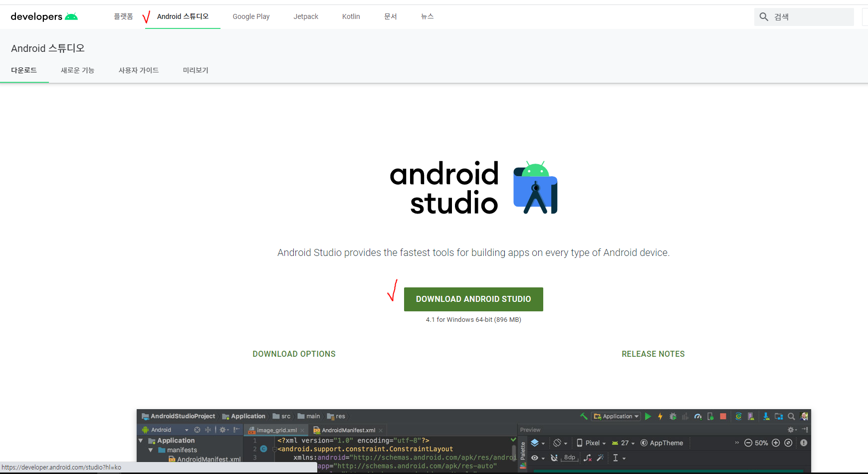This screenshot has height=474, width=868.
Task: Click into the 검색 search field
Action: (804, 17)
